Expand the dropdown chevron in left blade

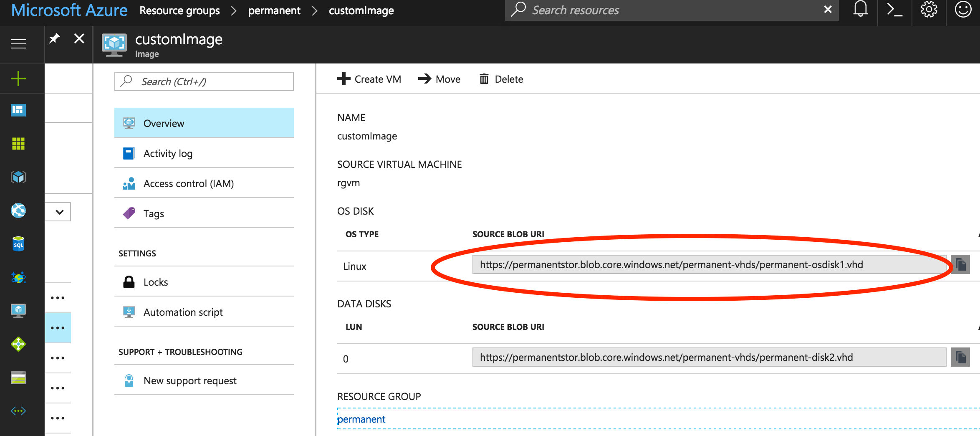[59, 212]
